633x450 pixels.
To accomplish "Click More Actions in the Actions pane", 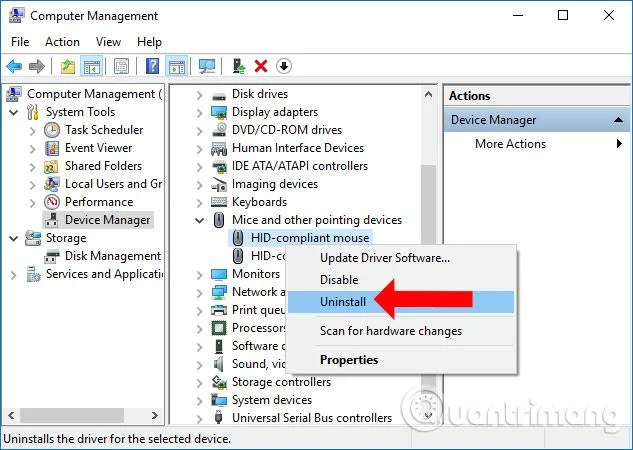I will point(510,144).
